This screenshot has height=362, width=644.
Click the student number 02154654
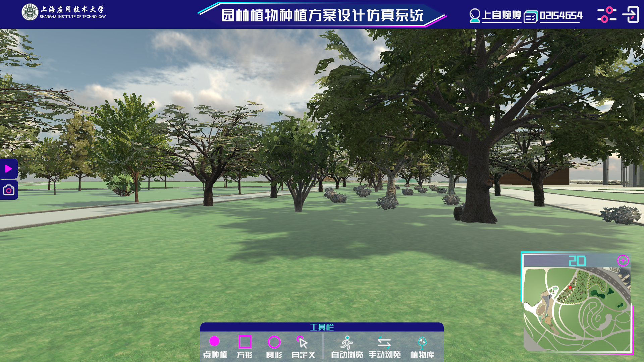(561, 15)
